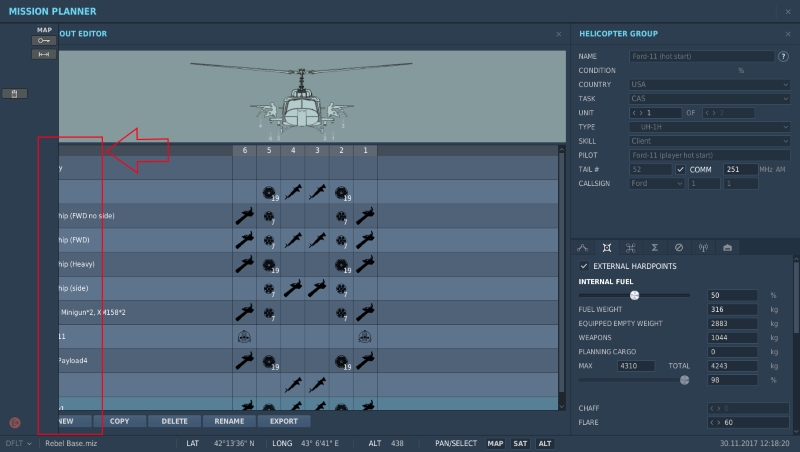Click pylon 1 minigun in 'hip (FWD no side)' row
The width and height of the screenshot is (800, 452).
pyautogui.click(x=365, y=216)
